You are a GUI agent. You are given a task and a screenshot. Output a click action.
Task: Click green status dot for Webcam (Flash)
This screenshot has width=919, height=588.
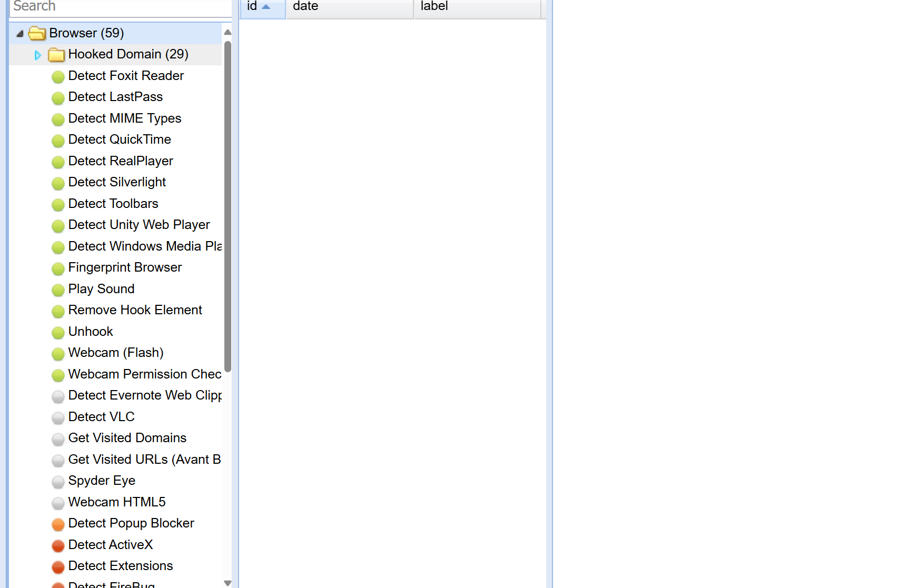tap(58, 354)
